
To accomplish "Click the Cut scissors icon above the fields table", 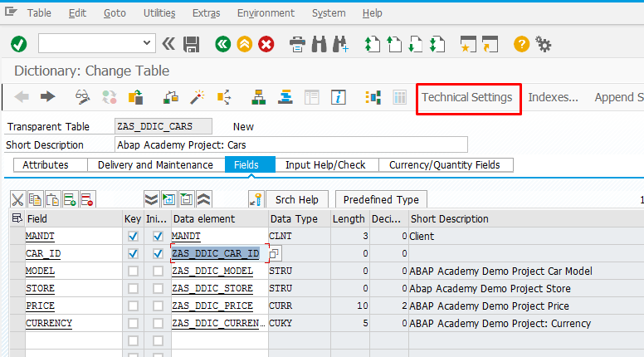I will (x=17, y=199).
